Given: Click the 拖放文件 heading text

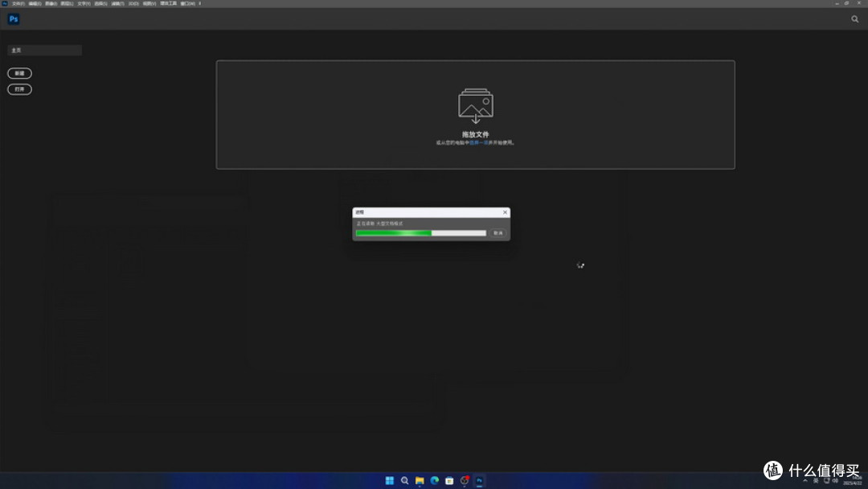Looking at the screenshot, I should pos(476,134).
